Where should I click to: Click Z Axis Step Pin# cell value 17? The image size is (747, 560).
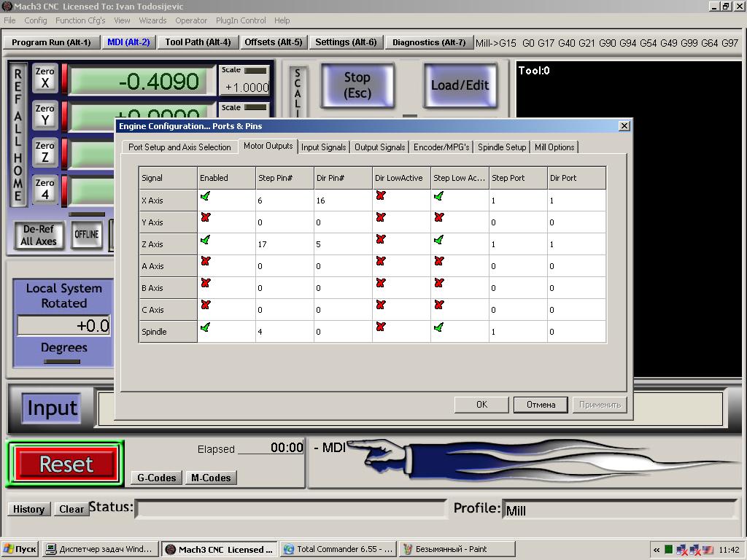click(x=285, y=244)
